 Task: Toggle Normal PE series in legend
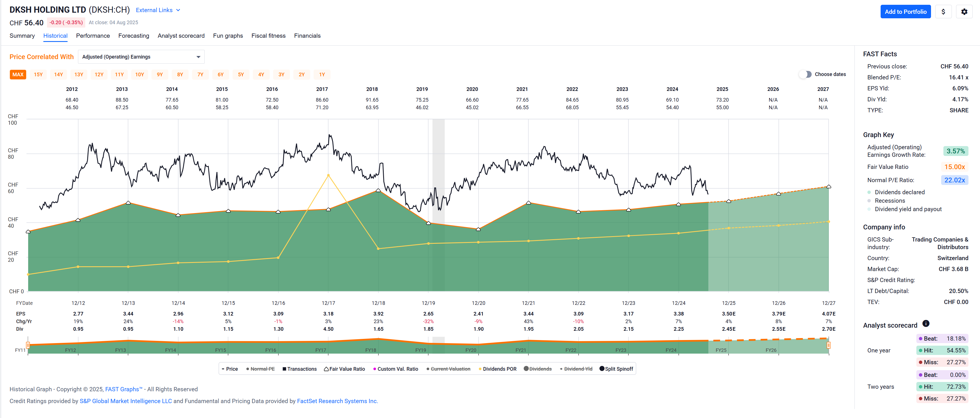tap(260, 369)
